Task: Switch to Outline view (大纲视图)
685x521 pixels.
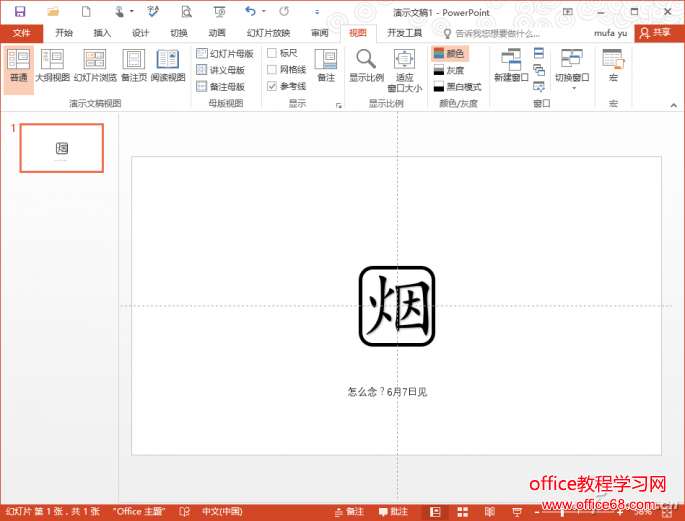Action: click(52, 66)
